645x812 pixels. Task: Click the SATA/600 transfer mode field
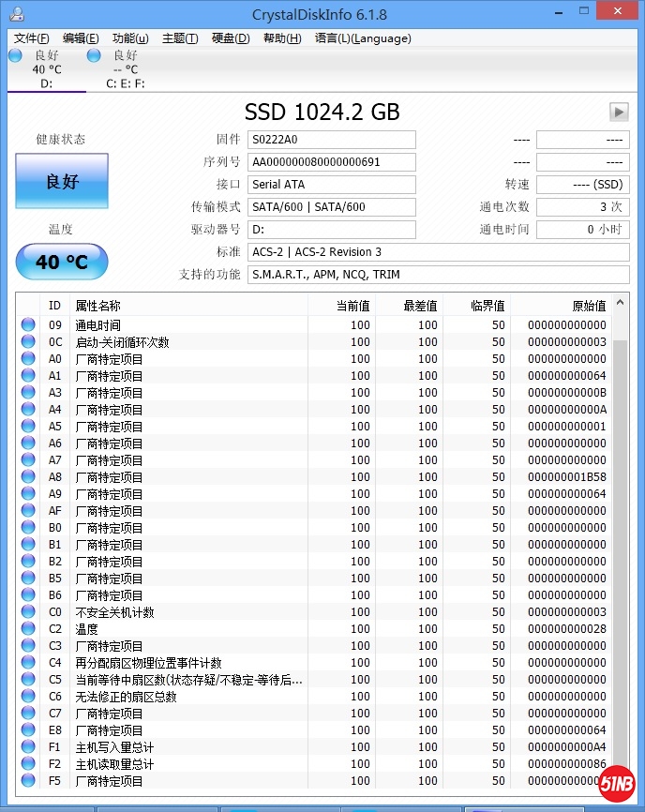(332, 207)
